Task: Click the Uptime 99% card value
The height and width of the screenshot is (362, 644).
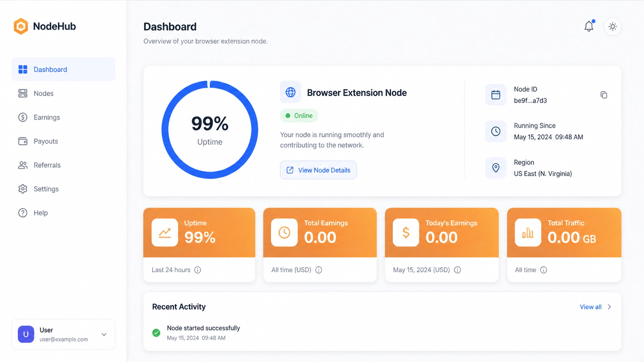Action: [x=200, y=237]
